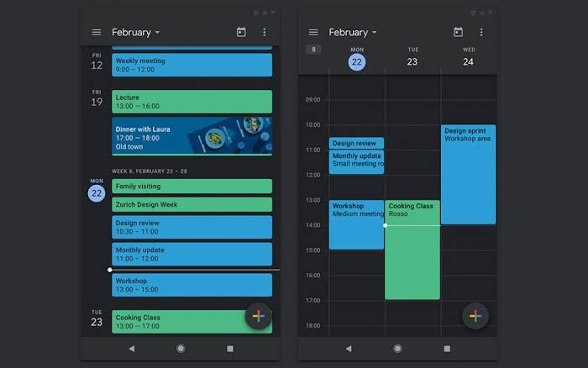Click the 18:00 time label

pos(312,326)
